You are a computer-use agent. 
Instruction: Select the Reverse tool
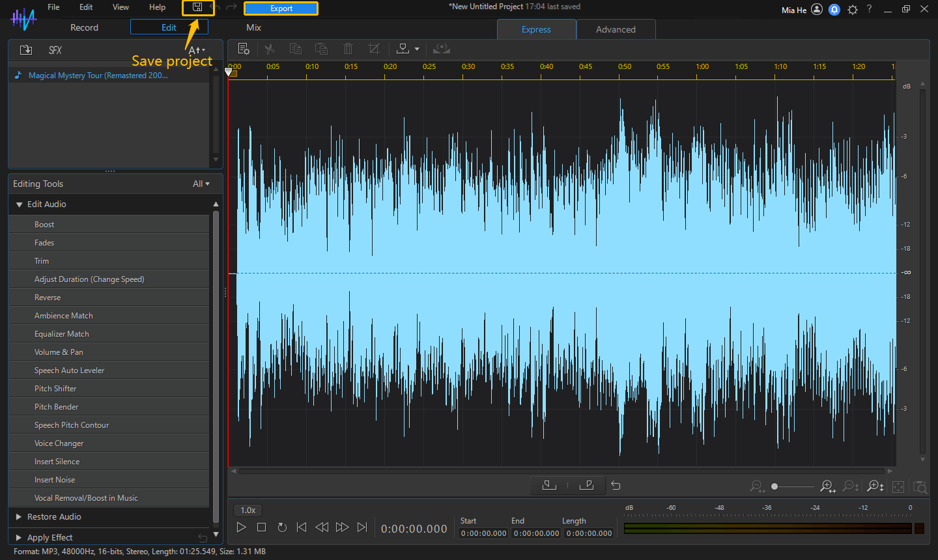click(x=109, y=297)
